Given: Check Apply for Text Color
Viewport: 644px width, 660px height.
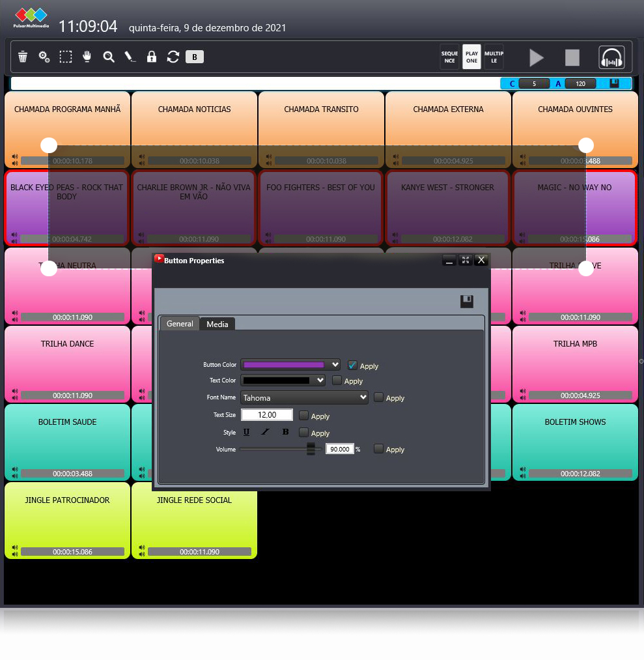Looking at the screenshot, I should click(337, 380).
